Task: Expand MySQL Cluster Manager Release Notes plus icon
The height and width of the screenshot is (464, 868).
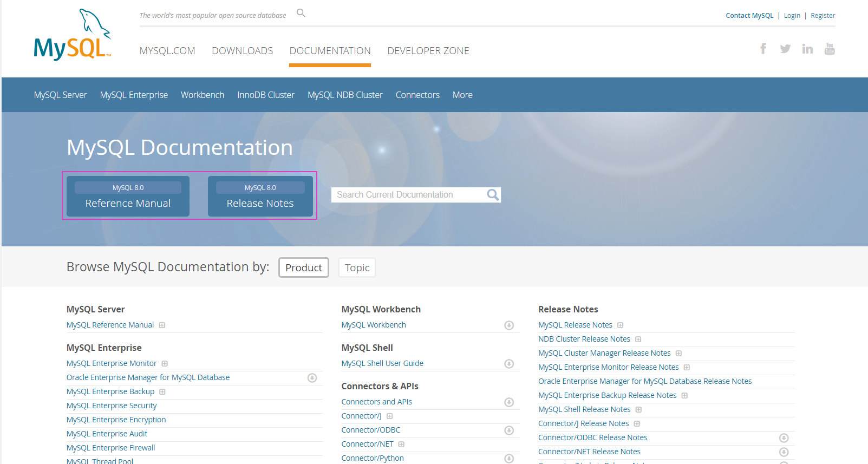Action: click(x=678, y=354)
